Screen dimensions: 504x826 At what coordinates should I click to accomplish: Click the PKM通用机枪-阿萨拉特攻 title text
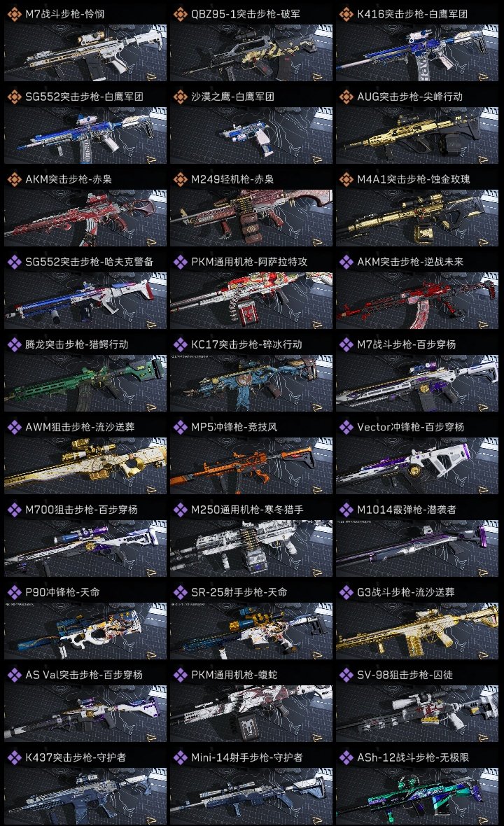249,262
